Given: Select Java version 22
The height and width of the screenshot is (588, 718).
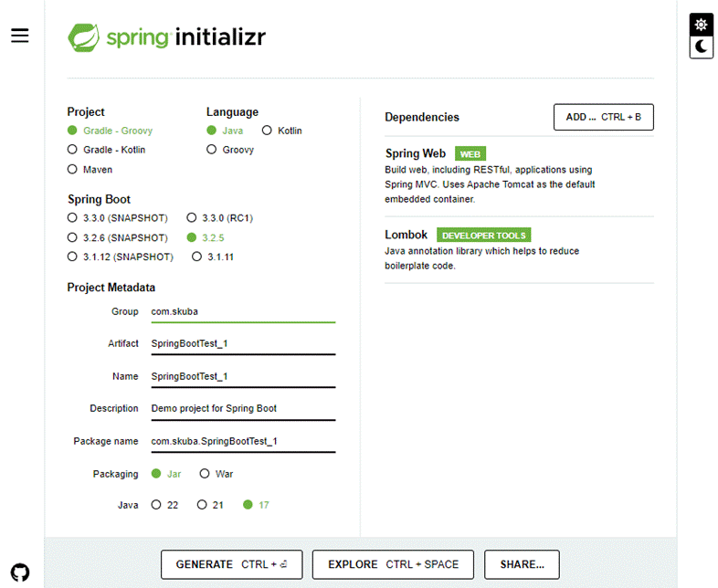Looking at the screenshot, I should 164,505.
